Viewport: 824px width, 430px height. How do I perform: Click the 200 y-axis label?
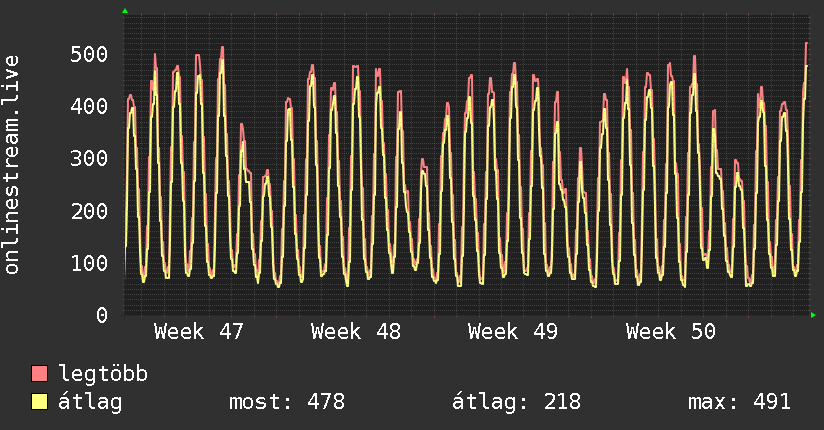pos(89,211)
